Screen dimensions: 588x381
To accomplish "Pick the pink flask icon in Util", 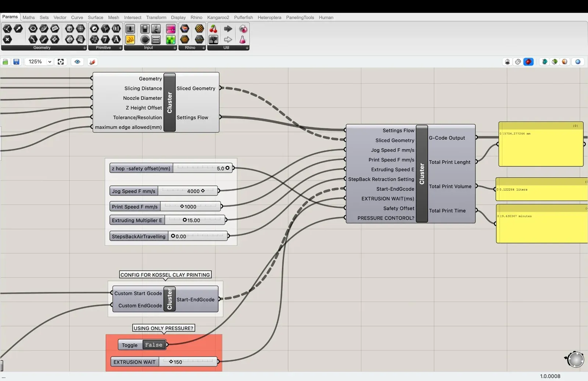I will pyautogui.click(x=243, y=39).
